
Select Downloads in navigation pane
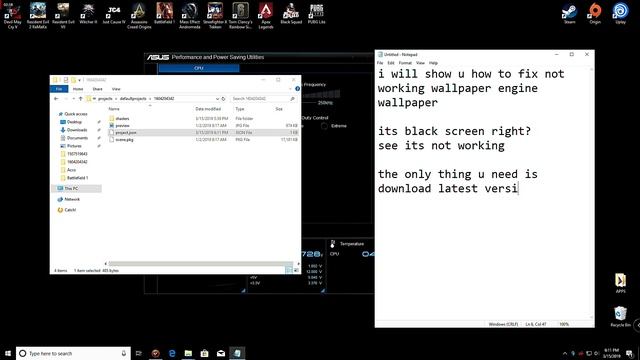pos(77,130)
